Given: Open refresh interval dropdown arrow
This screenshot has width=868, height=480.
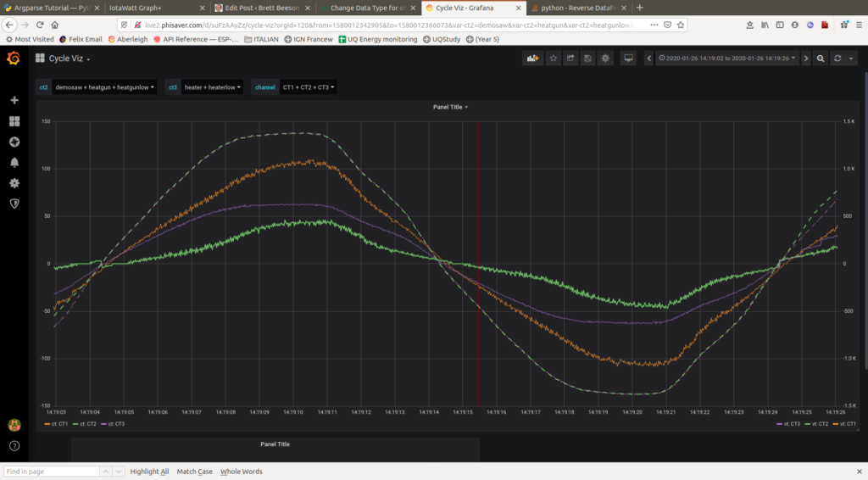Looking at the screenshot, I should coord(851,59).
